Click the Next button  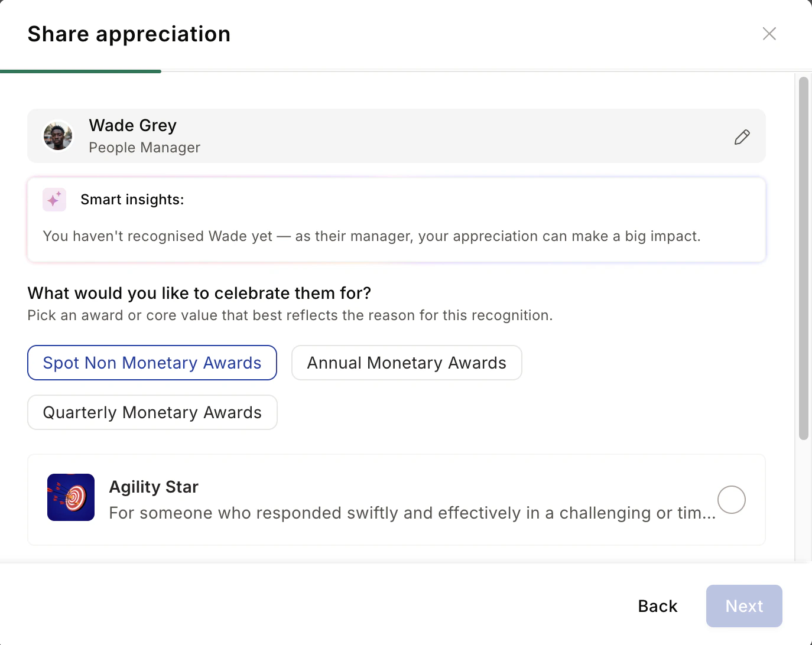[x=744, y=606]
